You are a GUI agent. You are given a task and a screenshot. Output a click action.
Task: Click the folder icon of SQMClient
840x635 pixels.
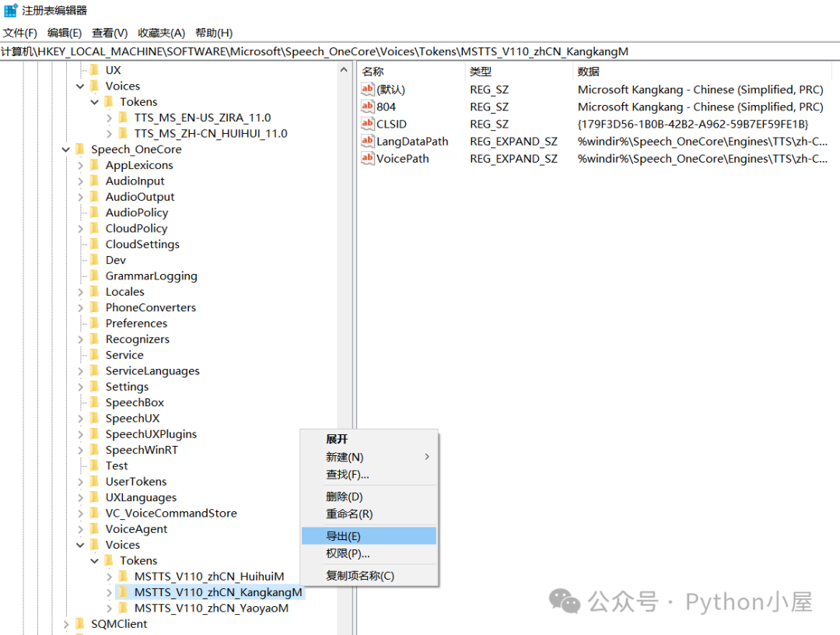[x=81, y=624]
